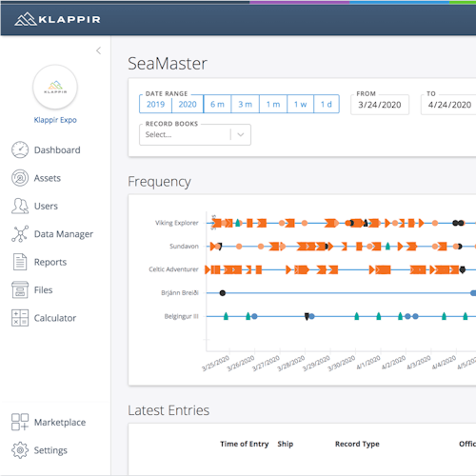Click the Frequency section heading
This screenshot has height=476, width=476.
click(x=159, y=182)
